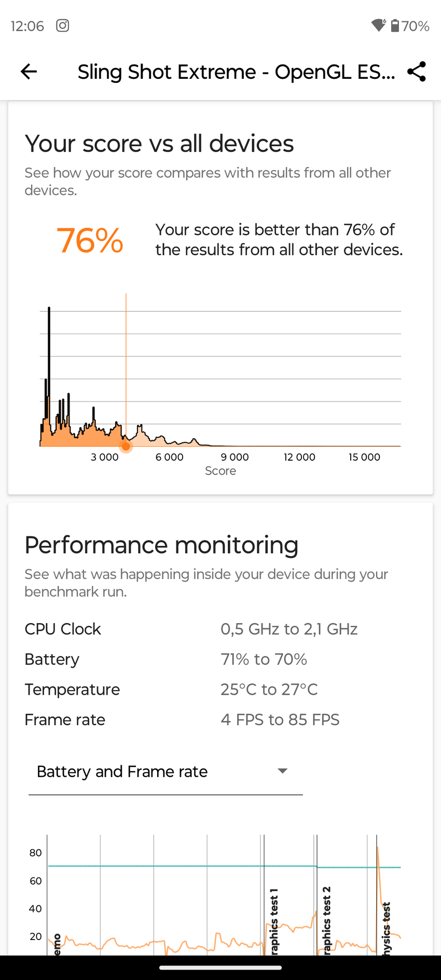This screenshot has width=441, height=980.
Task: Tap the share icon
Action: [417, 72]
